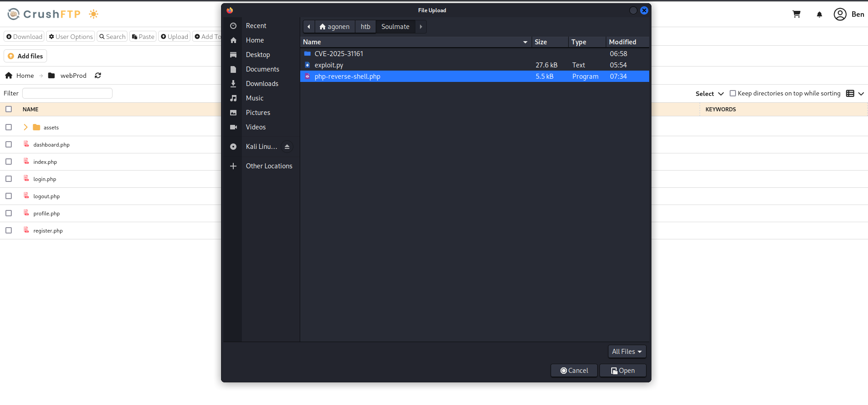Open Ben user profile icon
Image resolution: width=868 pixels, height=405 pixels.
(840, 14)
